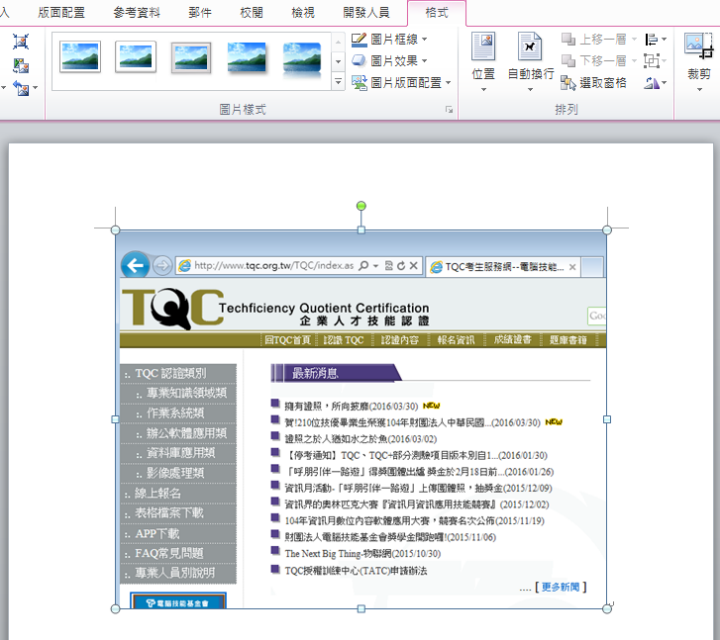Open the 圖片框線 picture border menu

389,39
